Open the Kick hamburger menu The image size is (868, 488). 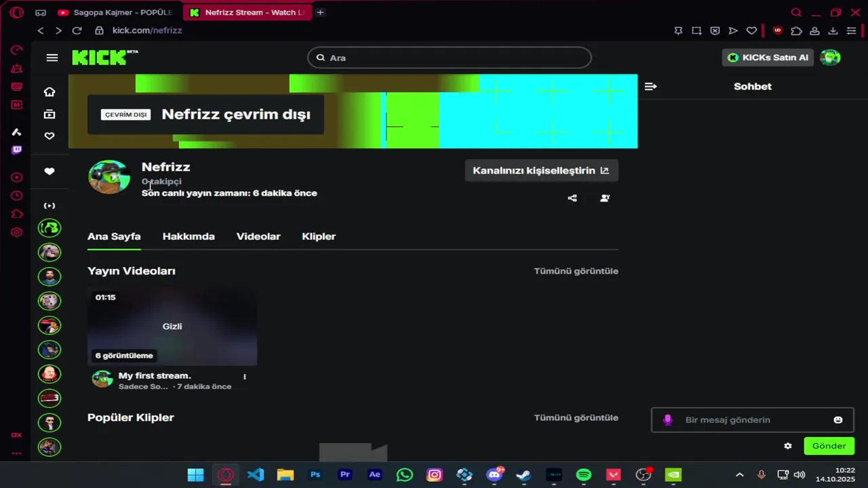pos(52,58)
